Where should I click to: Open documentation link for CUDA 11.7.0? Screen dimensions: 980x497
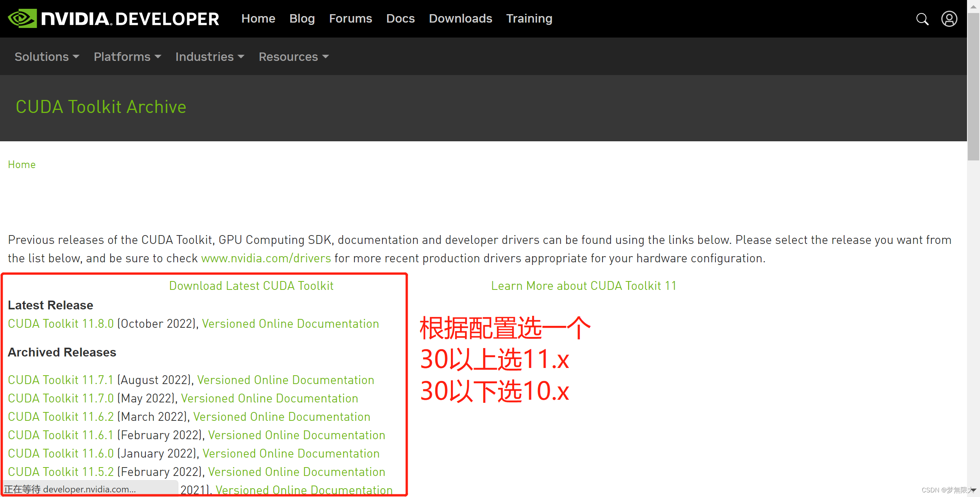tap(269, 399)
